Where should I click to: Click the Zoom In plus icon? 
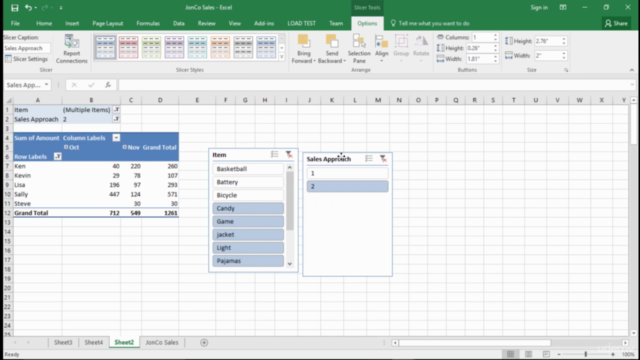coord(613,354)
